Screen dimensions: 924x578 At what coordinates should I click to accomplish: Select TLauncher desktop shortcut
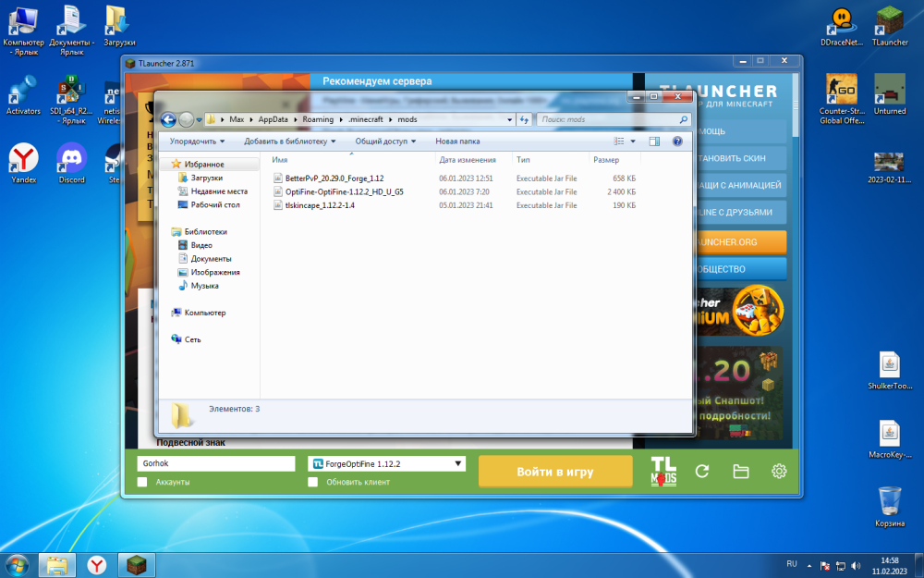[x=890, y=28]
